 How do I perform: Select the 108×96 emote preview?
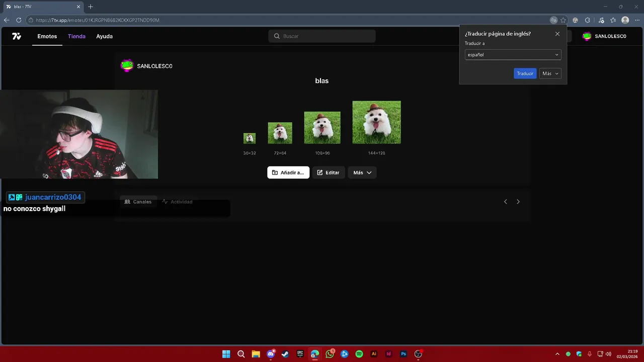[322, 128]
